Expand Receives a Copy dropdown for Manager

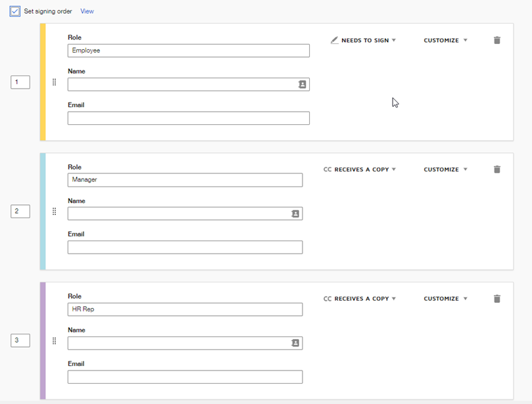[x=360, y=169]
